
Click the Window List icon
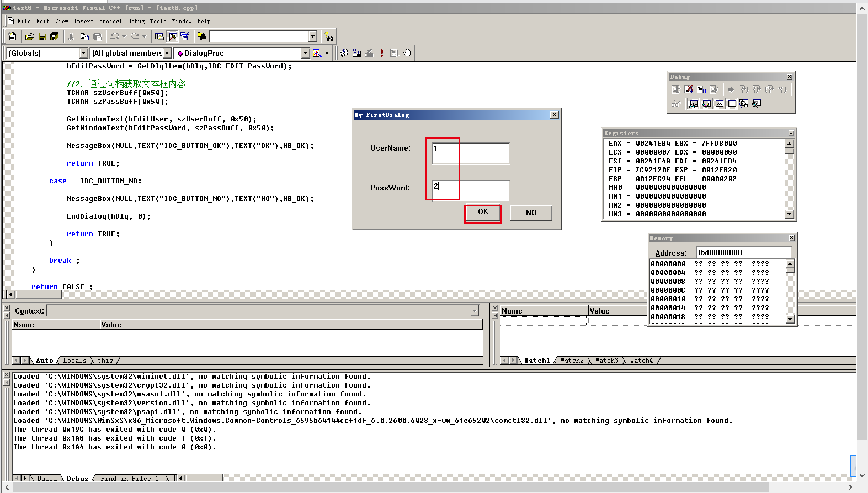[x=185, y=36]
